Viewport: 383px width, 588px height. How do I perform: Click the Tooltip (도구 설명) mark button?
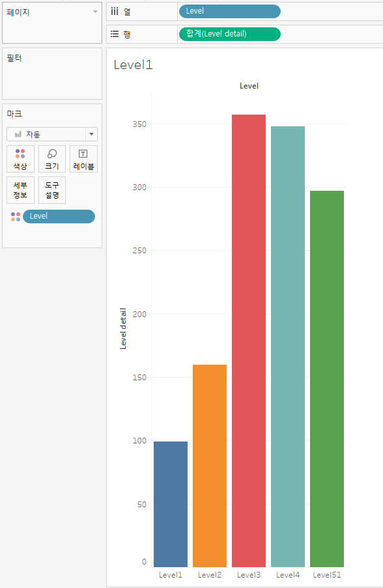52,190
